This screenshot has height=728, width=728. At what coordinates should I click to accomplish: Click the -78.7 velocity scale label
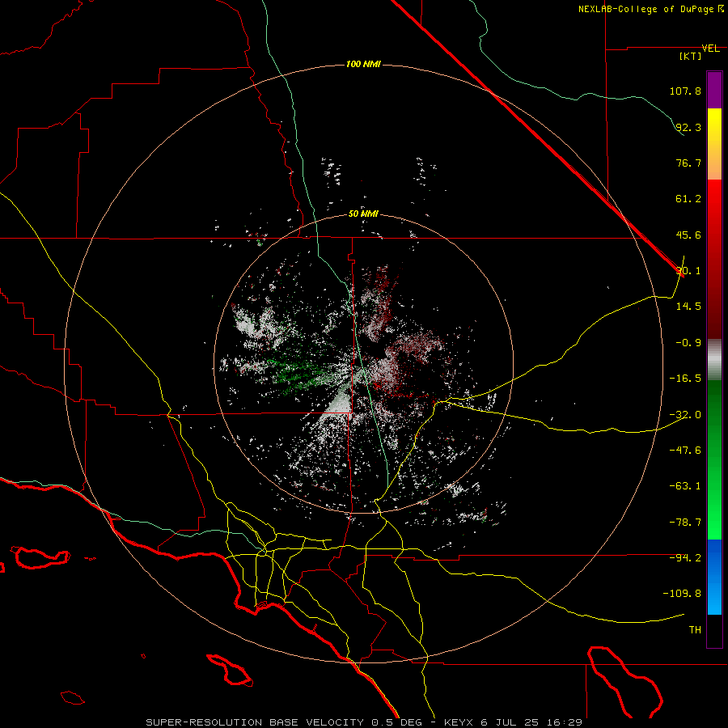tap(685, 523)
